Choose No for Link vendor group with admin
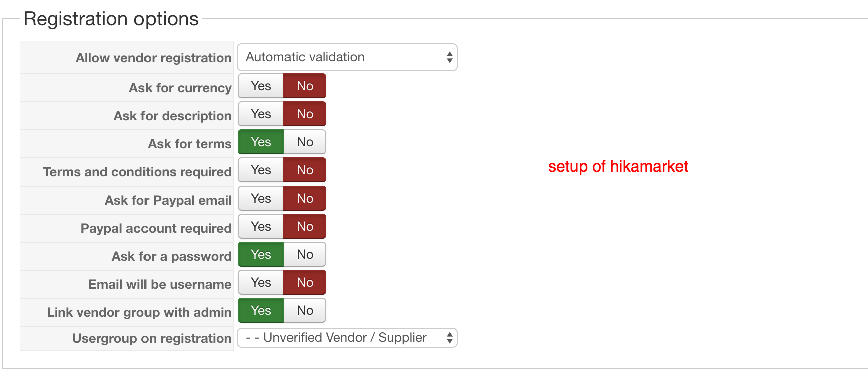 pyautogui.click(x=305, y=311)
